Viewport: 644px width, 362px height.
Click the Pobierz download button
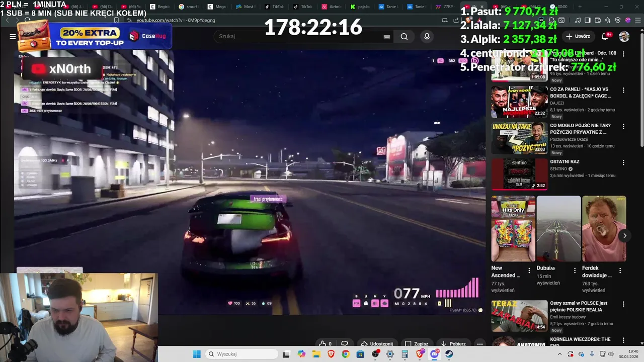click(x=453, y=344)
